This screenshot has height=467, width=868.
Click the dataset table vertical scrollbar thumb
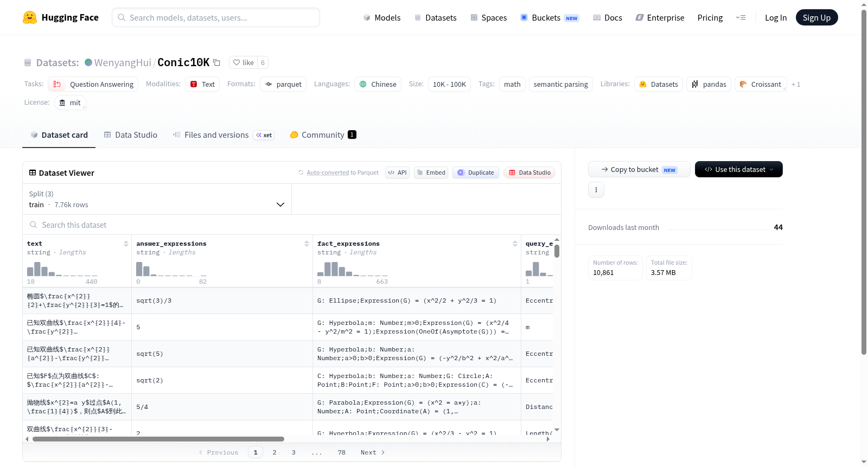[557, 251]
